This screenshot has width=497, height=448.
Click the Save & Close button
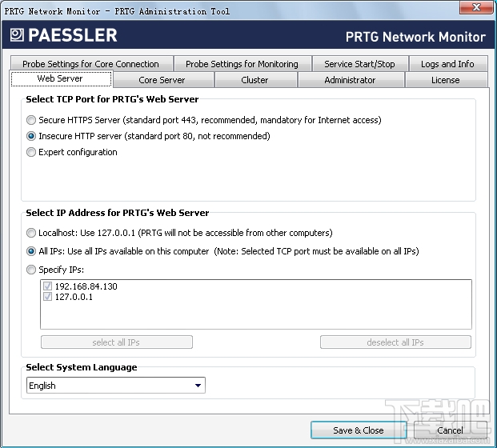[359, 430]
